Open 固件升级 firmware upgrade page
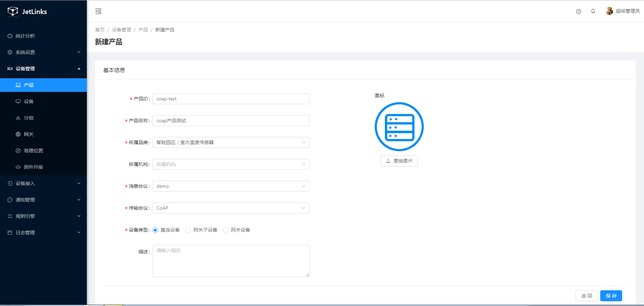The width and height of the screenshot is (644, 306). (x=33, y=167)
